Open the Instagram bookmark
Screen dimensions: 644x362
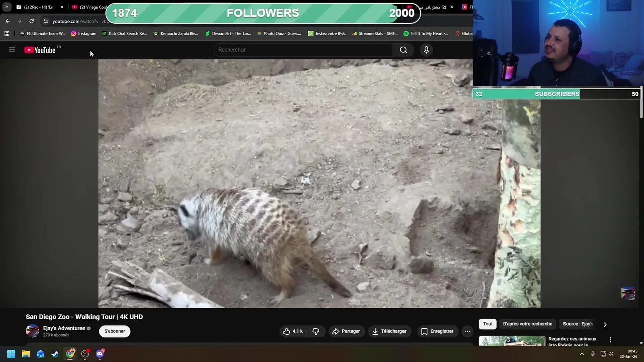click(84, 34)
